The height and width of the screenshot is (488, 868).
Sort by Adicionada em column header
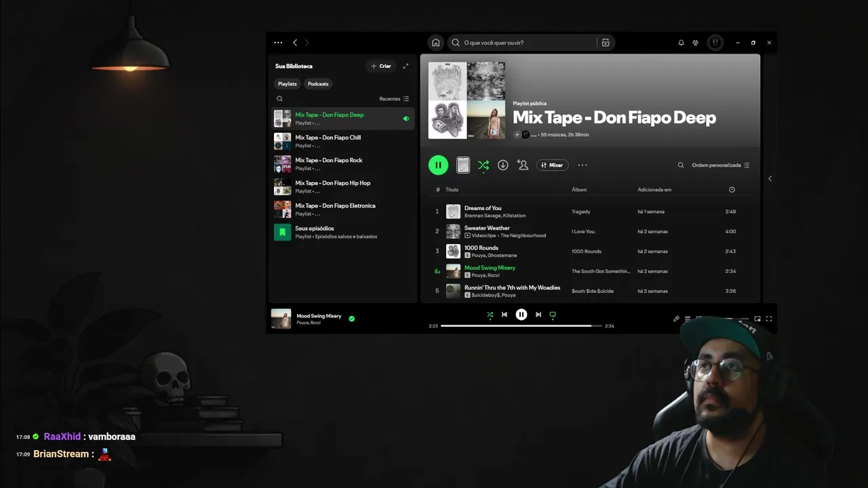[654, 190]
